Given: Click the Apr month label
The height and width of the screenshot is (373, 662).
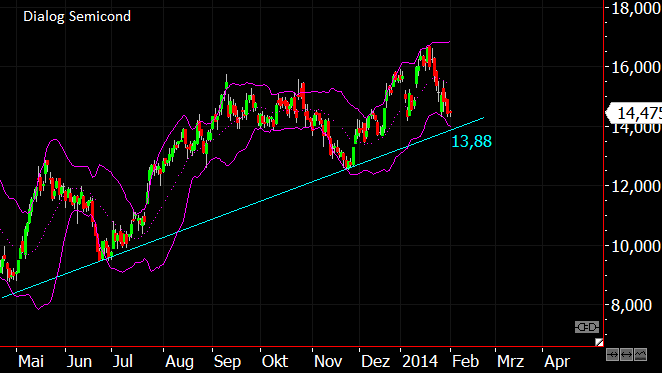Looking at the screenshot, I should [x=557, y=362].
